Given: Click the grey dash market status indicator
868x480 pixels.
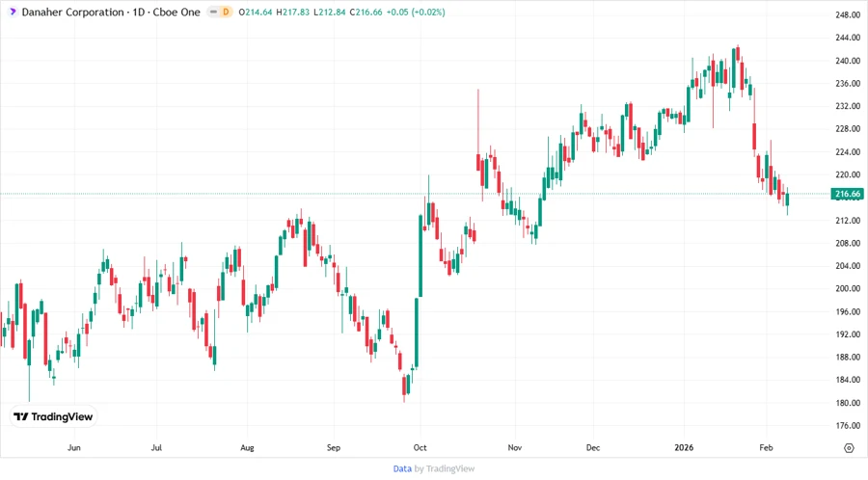Looking at the screenshot, I should [x=213, y=12].
